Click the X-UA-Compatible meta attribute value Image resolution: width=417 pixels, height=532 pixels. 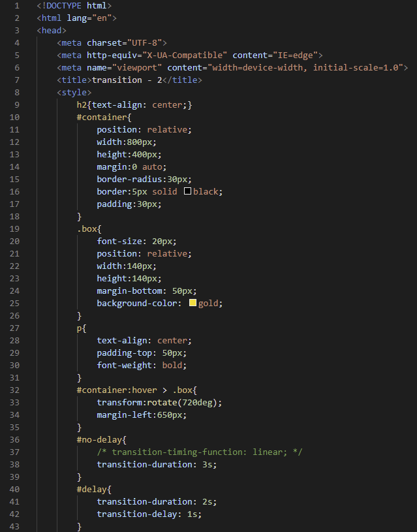pos(185,55)
